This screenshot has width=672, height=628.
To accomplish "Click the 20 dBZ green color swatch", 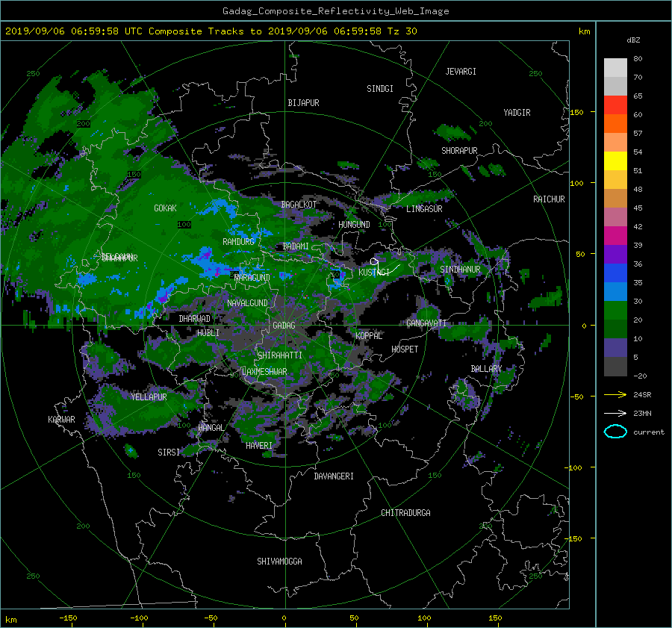I will point(615,311).
